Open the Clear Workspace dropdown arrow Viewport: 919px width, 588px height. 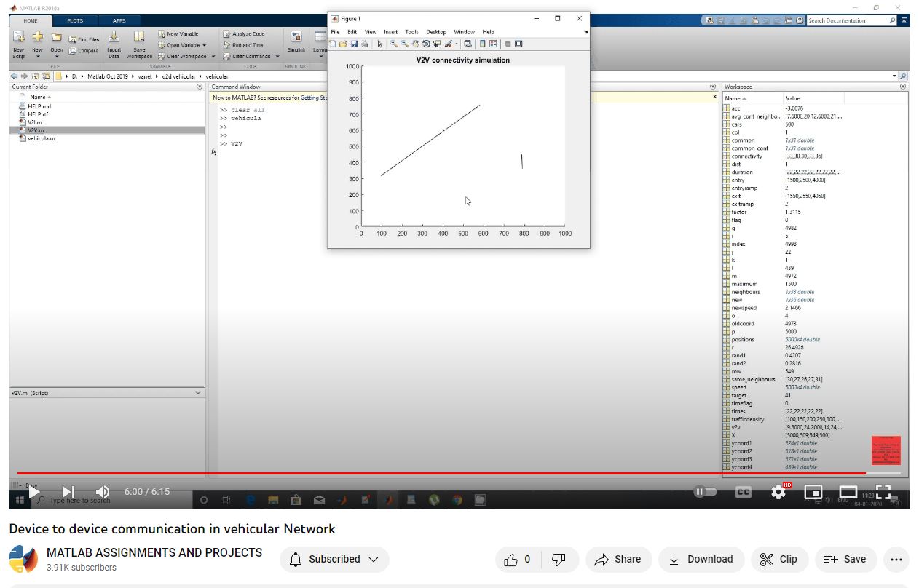point(213,57)
